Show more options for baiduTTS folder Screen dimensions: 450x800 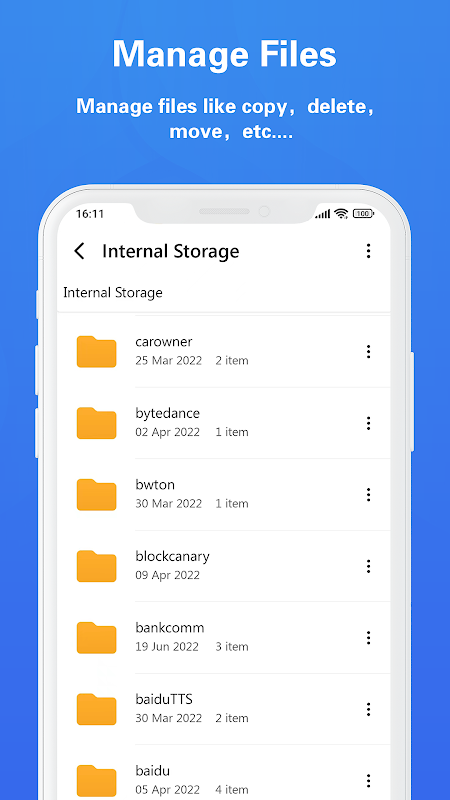click(368, 709)
